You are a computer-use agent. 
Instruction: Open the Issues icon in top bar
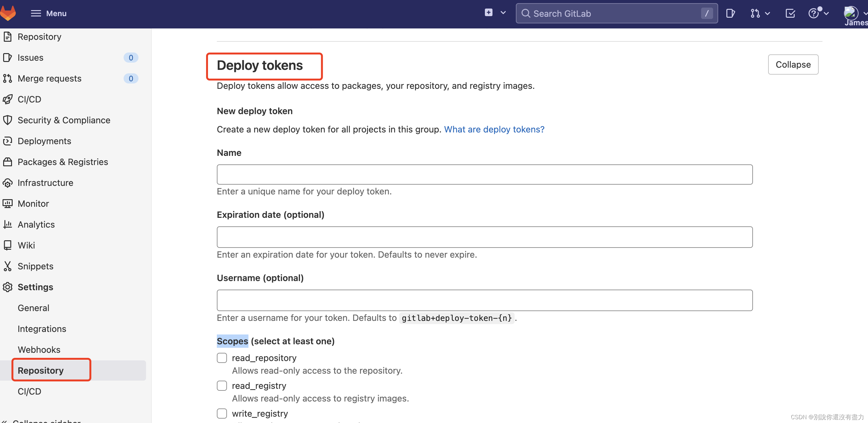click(x=730, y=14)
